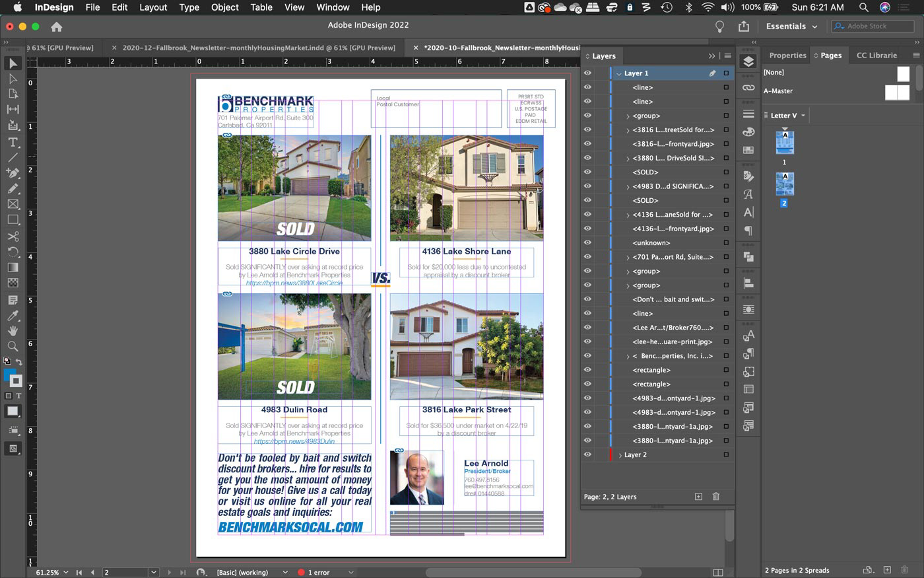The width and height of the screenshot is (924, 578).
Task: Open the File menu
Action: click(92, 7)
